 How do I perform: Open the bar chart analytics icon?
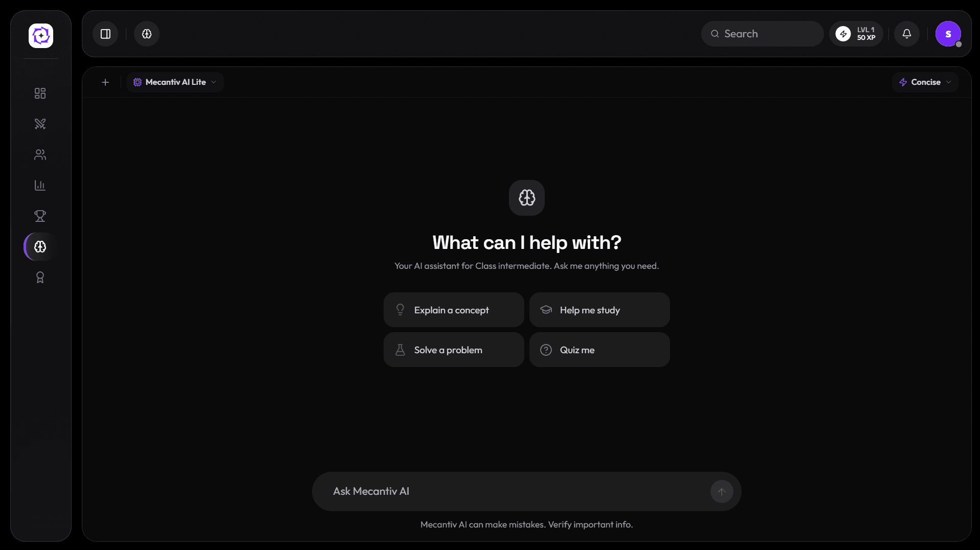(40, 185)
